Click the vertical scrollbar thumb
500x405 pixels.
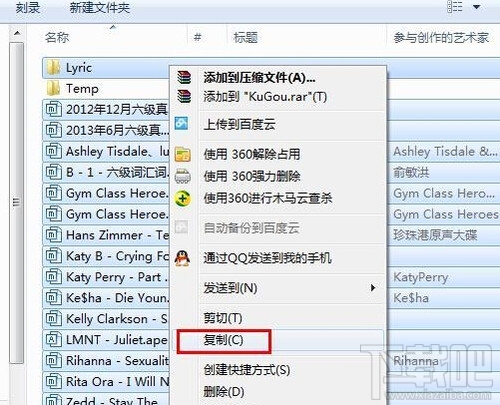tap(17, 202)
